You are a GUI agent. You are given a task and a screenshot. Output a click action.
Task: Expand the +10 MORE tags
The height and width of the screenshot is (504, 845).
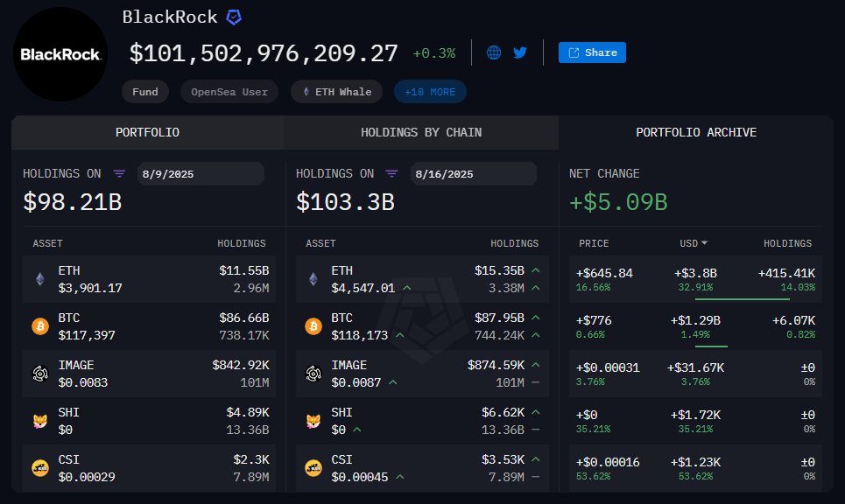click(430, 92)
